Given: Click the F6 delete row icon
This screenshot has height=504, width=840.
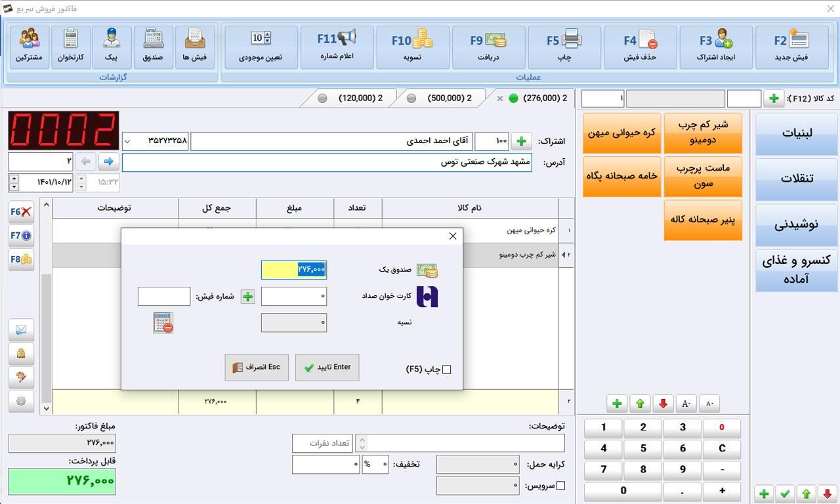Looking at the screenshot, I should pos(21,212).
